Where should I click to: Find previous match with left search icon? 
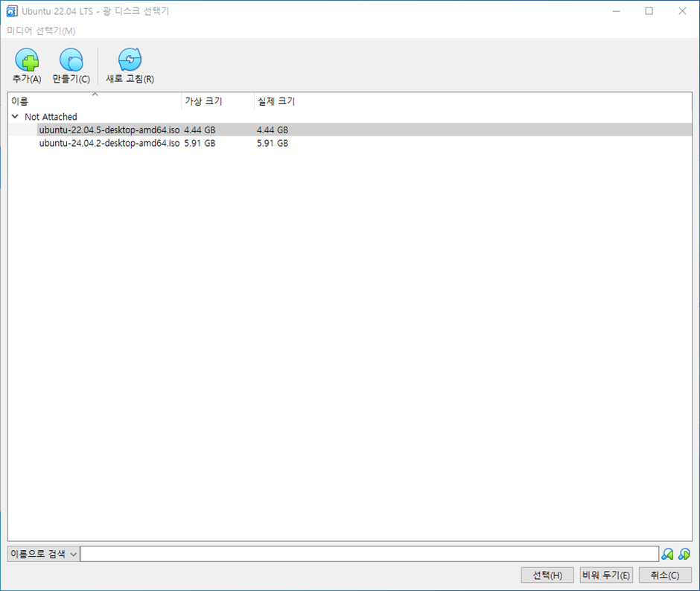(x=667, y=555)
